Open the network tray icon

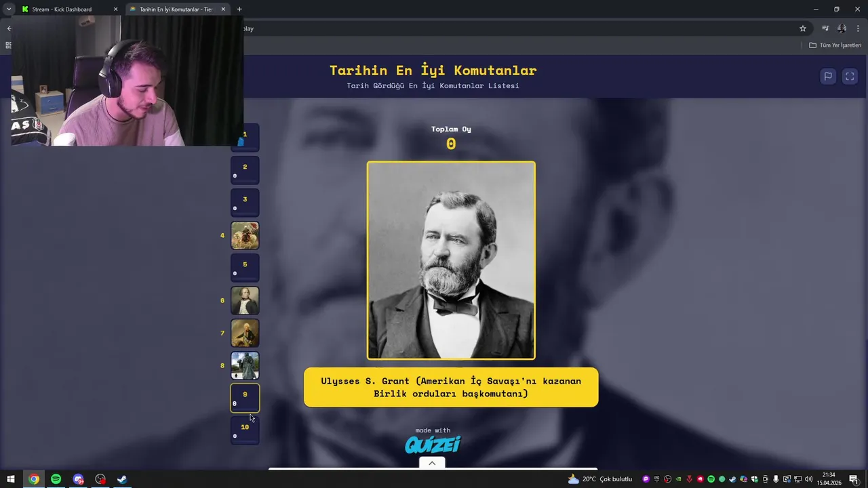797,479
